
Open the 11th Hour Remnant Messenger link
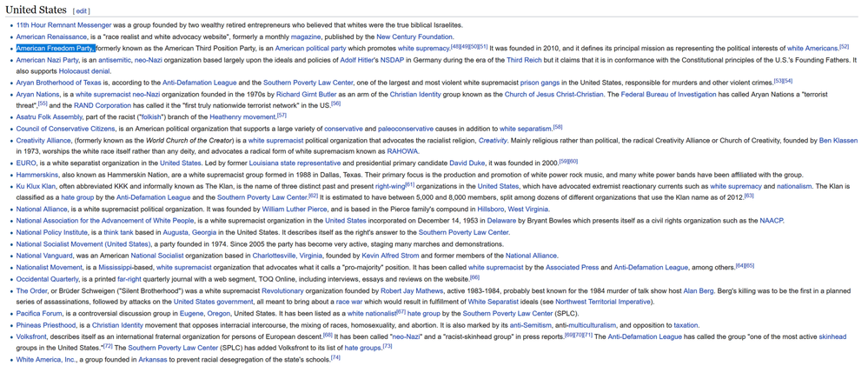(63, 25)
